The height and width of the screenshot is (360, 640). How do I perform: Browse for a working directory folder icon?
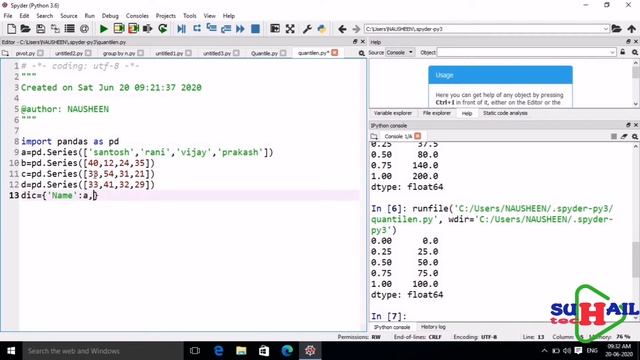point(616,29)
